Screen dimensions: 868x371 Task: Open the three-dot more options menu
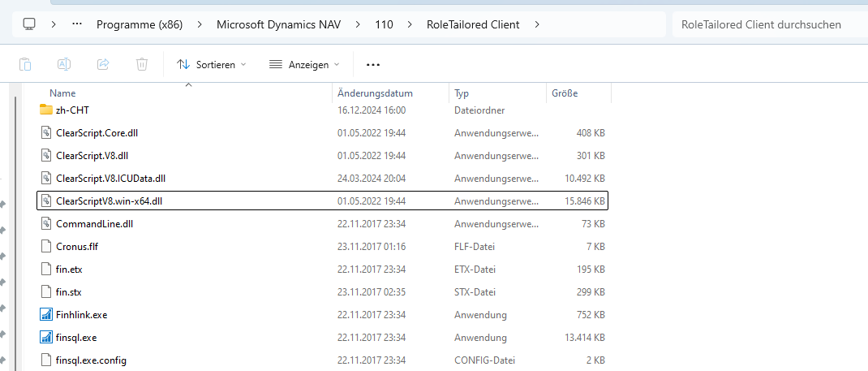coord(373,64)
